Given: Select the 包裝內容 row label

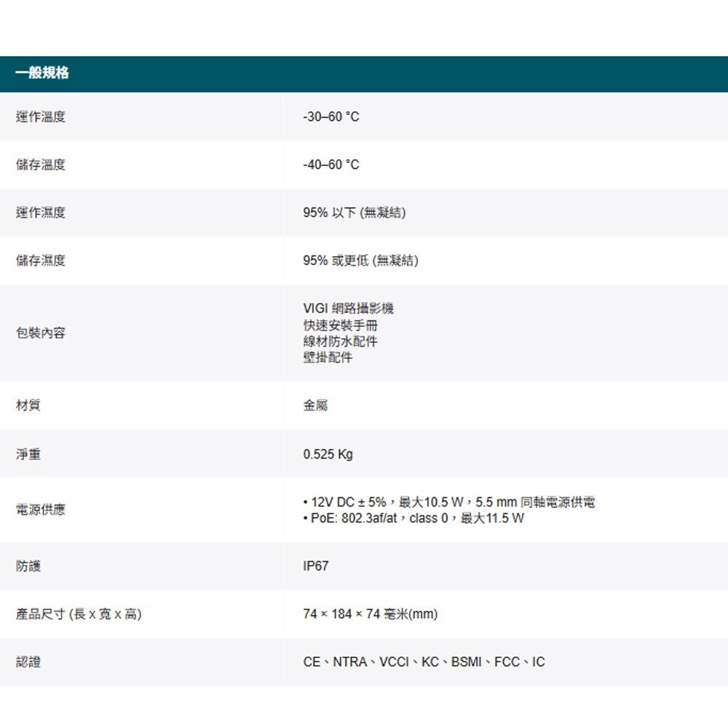Looking at the screenshot, I should [x=41, y=333].
